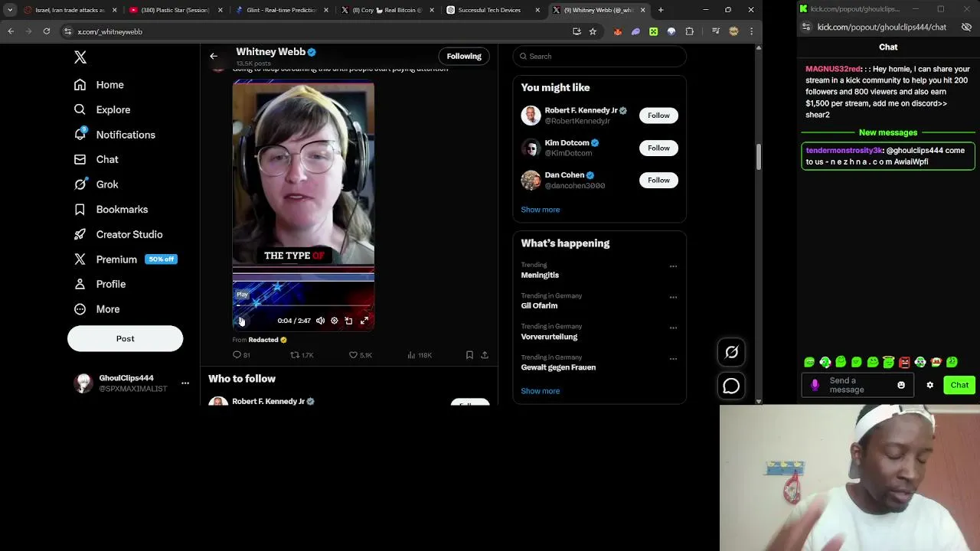The width and height of the screenshot is (980, 551).
Task: Open Bookmarks in X sidebar
Action: pyautogui.click(x=111, y=209)
